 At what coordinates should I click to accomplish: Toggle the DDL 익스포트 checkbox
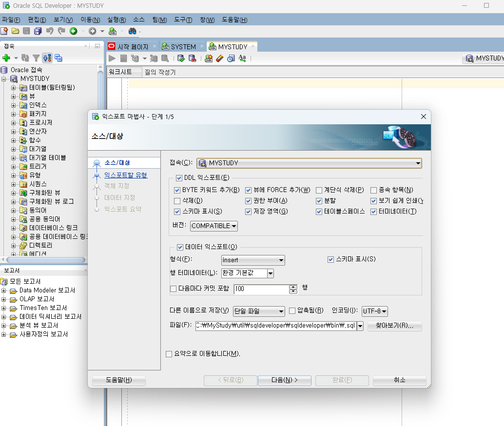[179, 178]
